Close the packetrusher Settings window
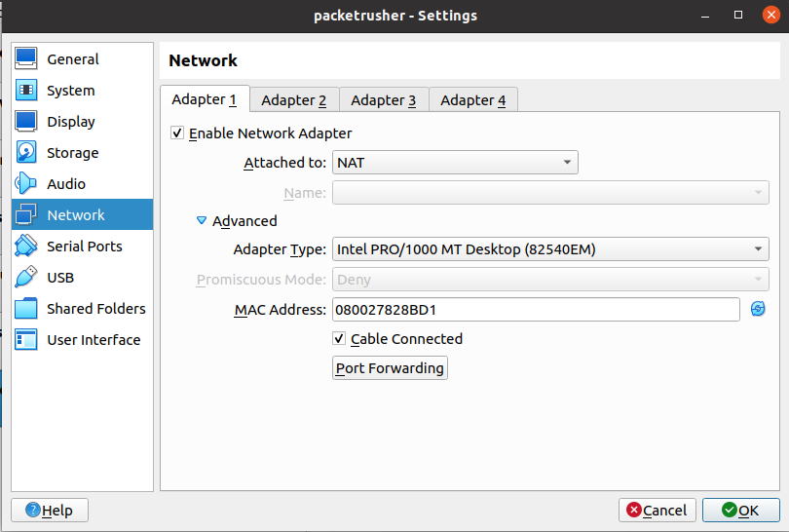 770,15
